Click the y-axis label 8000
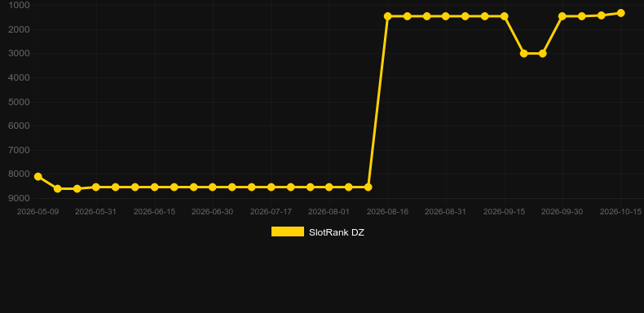 click(x=19, y=174)
